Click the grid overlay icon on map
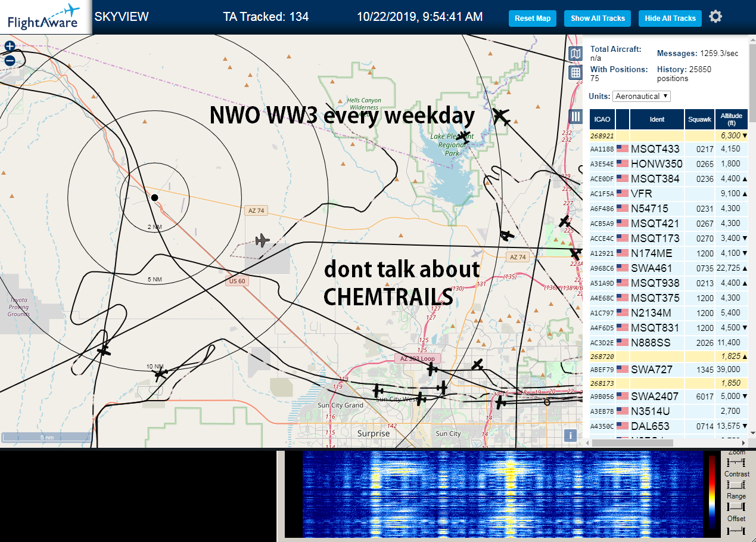Viewport: 756px width, 542px height. [575, 73]
